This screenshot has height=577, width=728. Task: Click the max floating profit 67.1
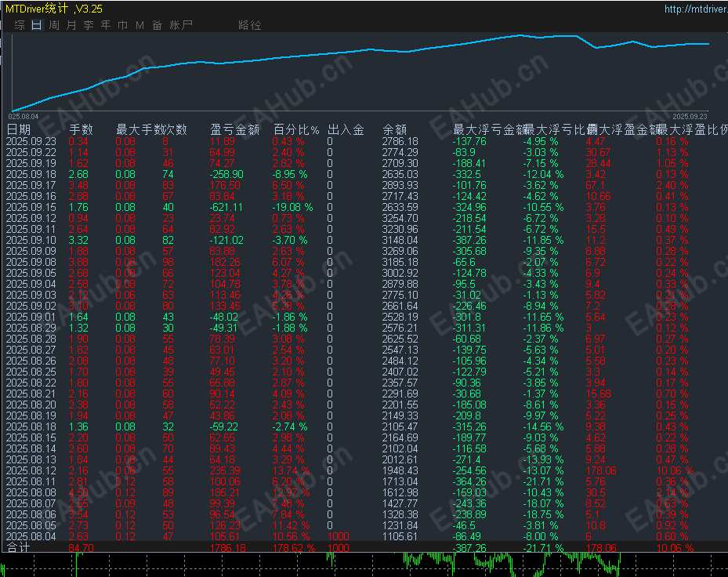[x=596, y=185]
